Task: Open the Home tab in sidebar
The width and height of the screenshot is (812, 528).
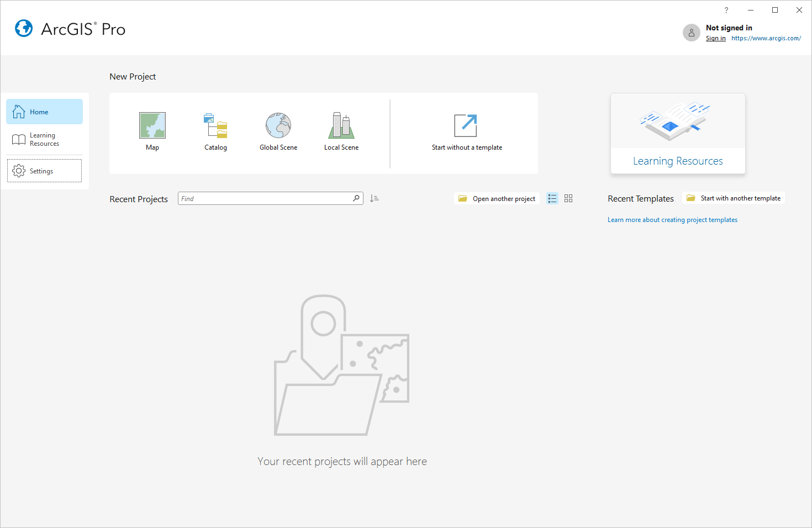Action: pyautogui.click(x=44, y=112)
